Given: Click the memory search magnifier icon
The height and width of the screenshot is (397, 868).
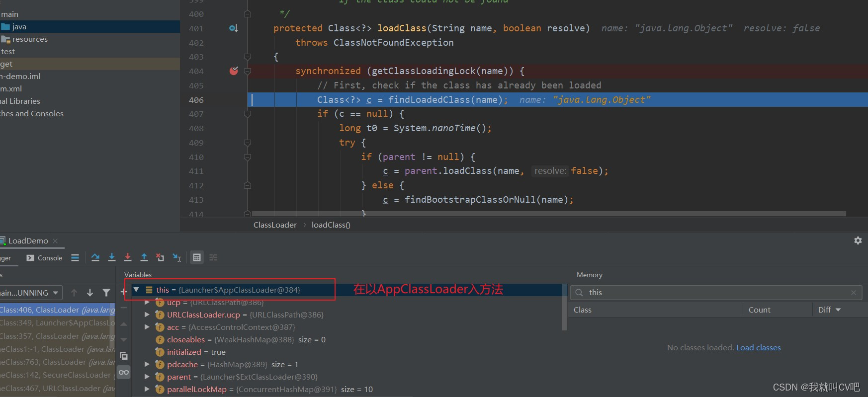Looking at the screenshot, I should pyautogui.click(x=579, y=293).
